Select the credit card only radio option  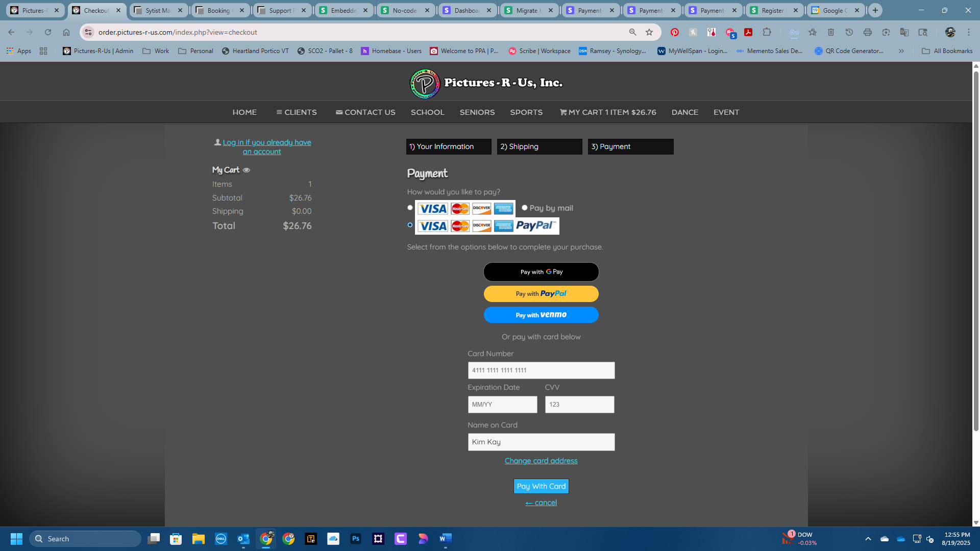click(410, 208)
